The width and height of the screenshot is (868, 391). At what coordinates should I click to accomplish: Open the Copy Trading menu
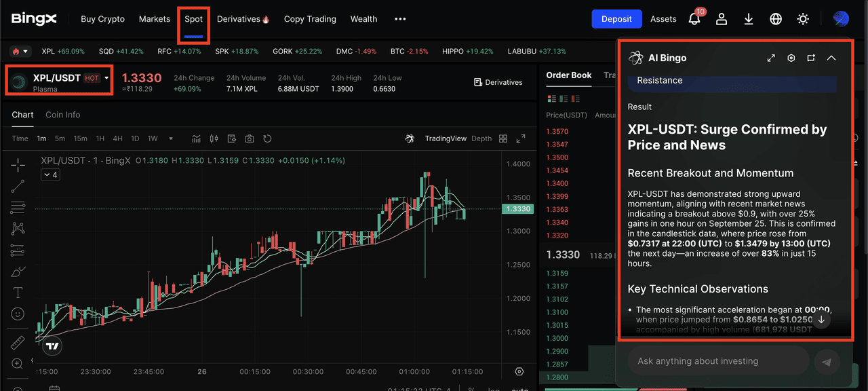pos(310,19)
